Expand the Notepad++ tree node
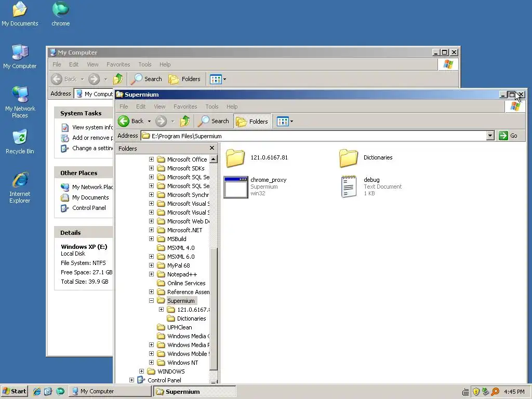The width and height of the screenshot is (532, 399). click(151, 274)
